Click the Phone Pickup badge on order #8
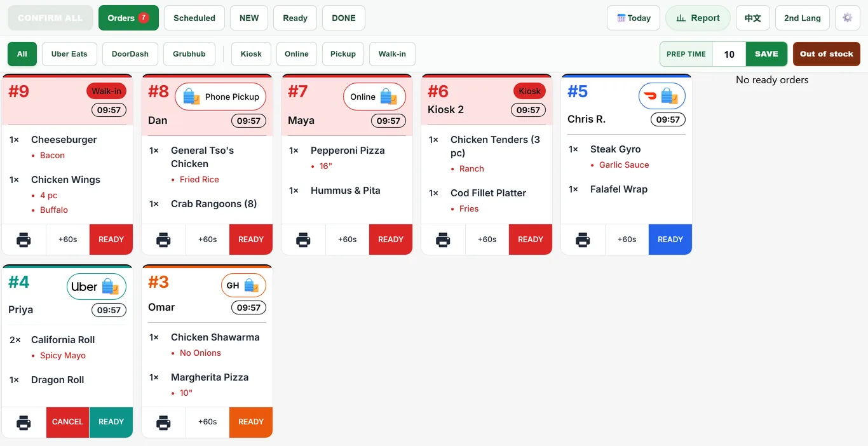 (220, 97)
